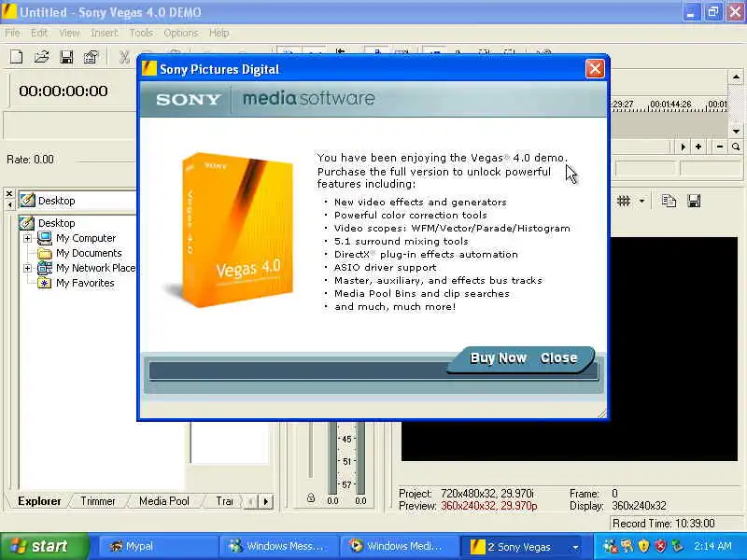This screenshot has height=560, width=747.
Task: Click the Project 720x480x32 value
Action: point(486,494)
